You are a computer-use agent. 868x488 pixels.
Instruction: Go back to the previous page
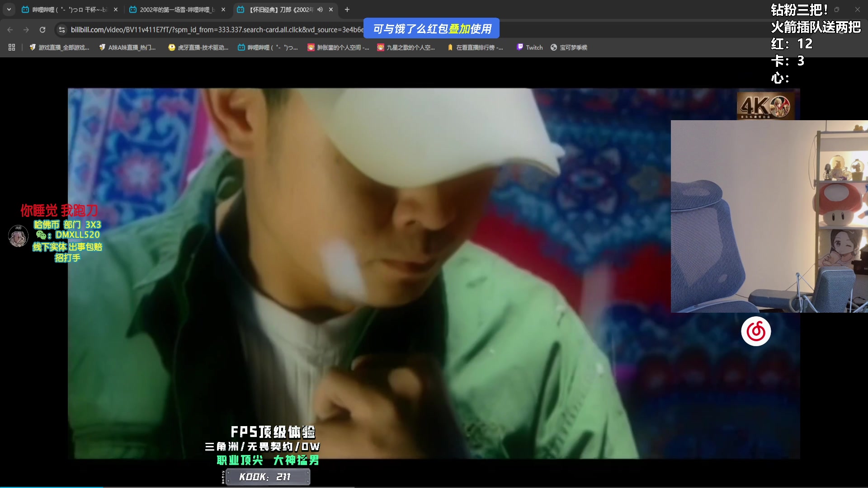(x=10, y=30)
